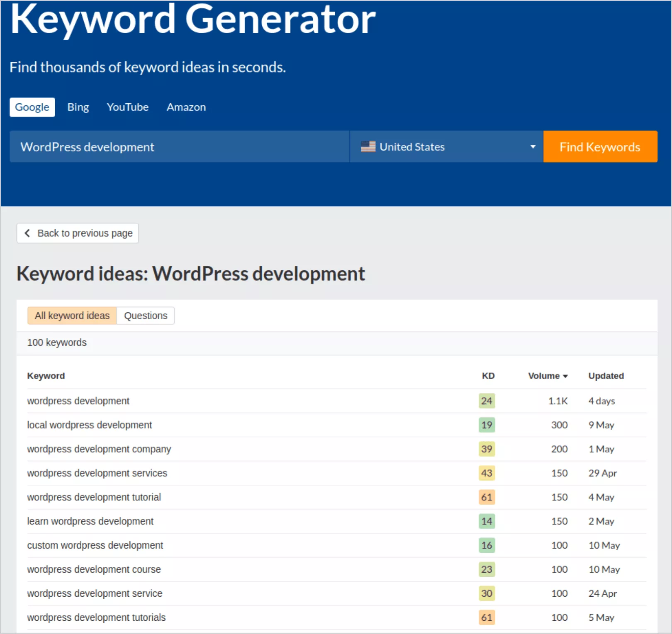Click the keyword wordpress development course
This screenshot has width=672, height=634.
click(x=94, y=569)
